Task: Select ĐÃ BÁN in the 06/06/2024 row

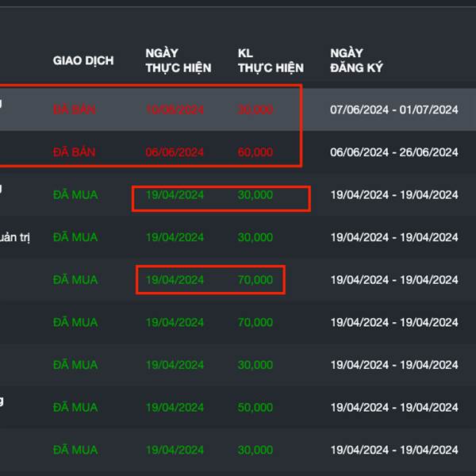Action: coord(75,152)
